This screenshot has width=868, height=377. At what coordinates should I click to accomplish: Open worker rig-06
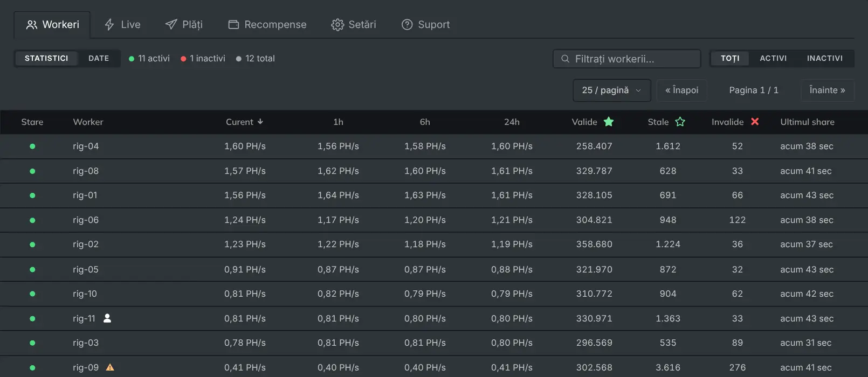[x=86, y=220]
